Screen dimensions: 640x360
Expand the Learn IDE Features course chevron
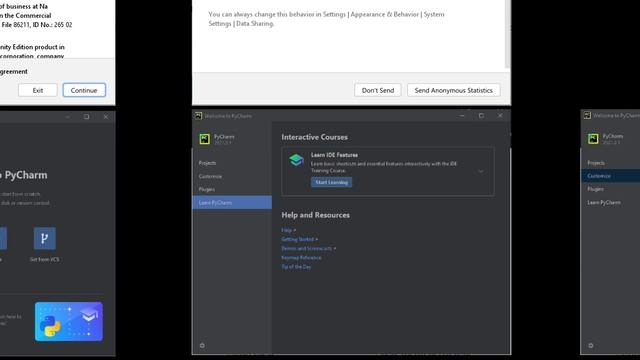(481, 171)
